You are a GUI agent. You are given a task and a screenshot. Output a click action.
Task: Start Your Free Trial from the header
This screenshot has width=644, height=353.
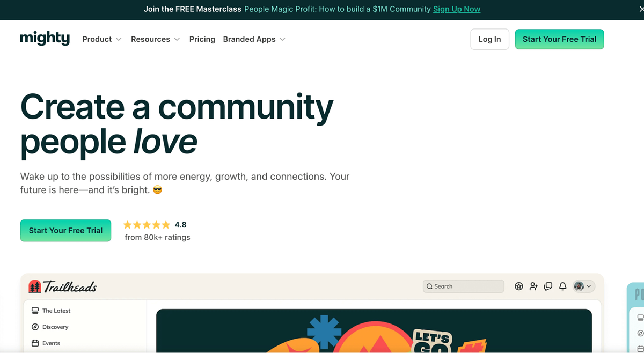(x=559, y=39)
